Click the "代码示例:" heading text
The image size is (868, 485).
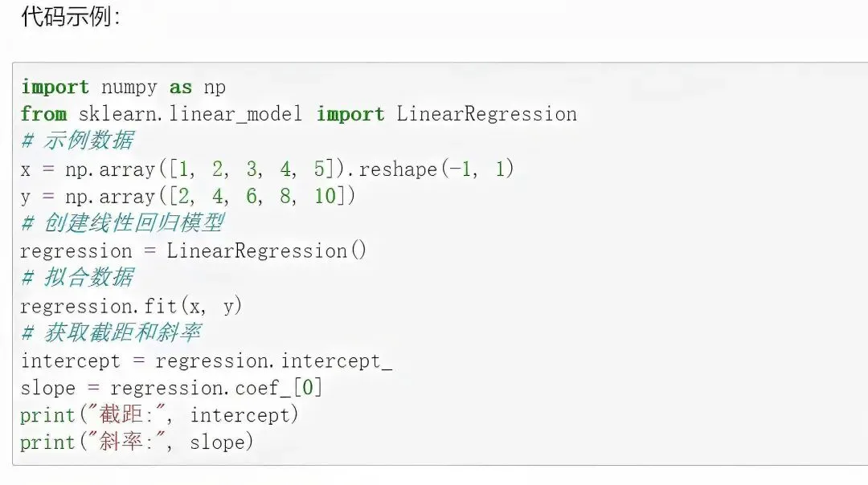[71, 18]
